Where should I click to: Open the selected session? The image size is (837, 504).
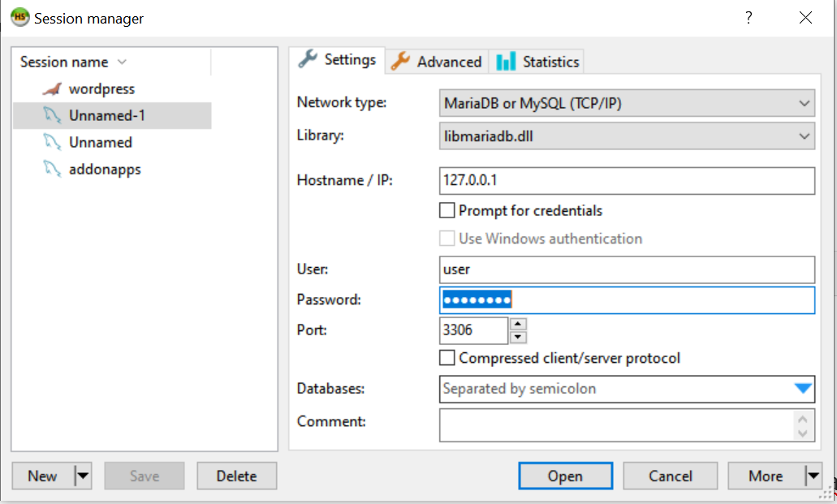(565, 476)
